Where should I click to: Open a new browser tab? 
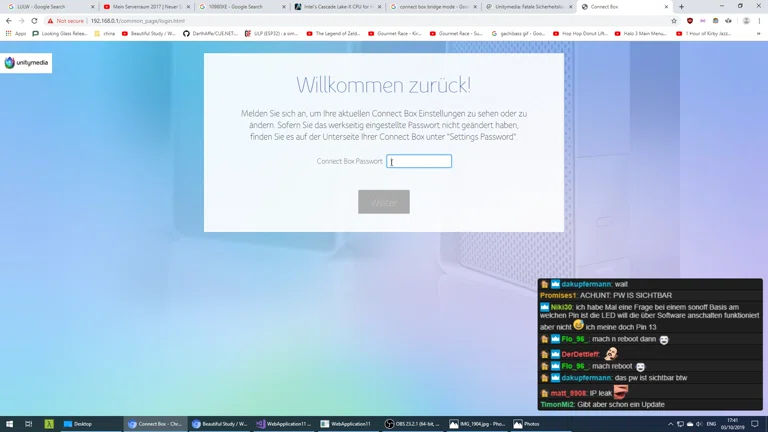pyautogui.click(x=681, y=7)
